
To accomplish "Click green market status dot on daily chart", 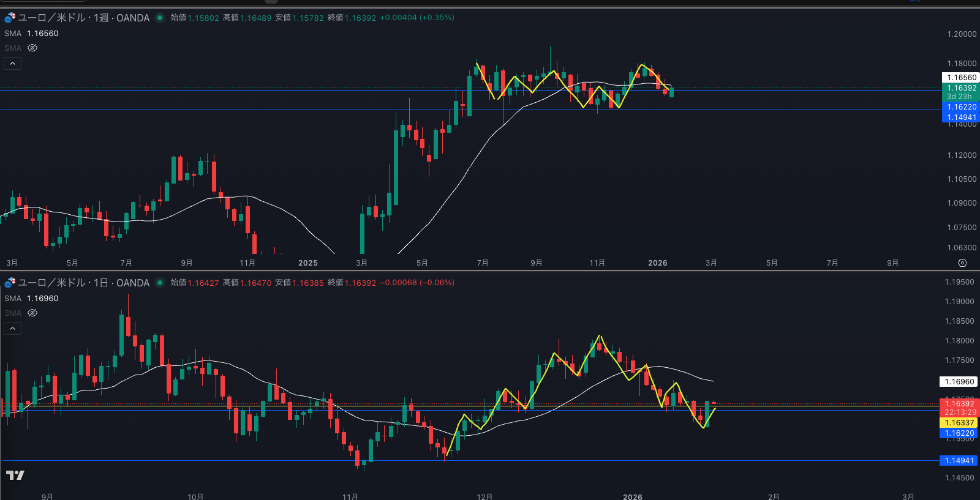I will pyautogui.click(x=160, y=283).
